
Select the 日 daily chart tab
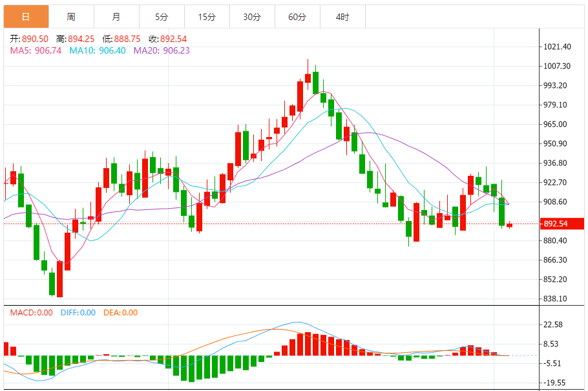pyautogui.click(x=26, y=17)
